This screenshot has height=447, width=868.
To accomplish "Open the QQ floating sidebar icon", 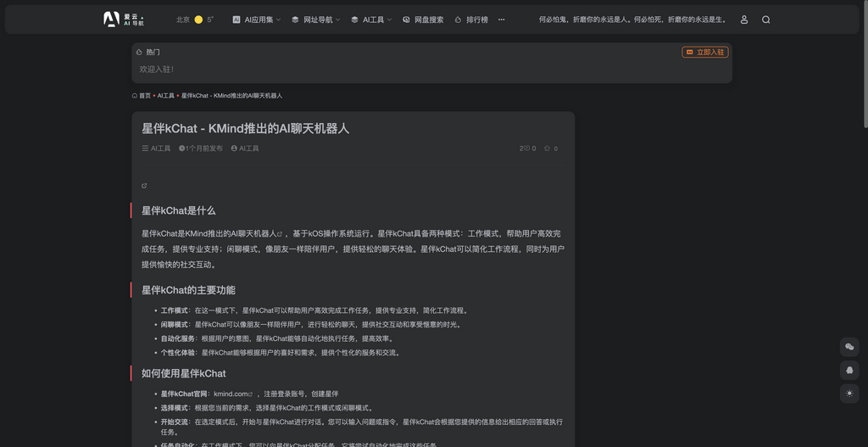I will pos(849,370).
